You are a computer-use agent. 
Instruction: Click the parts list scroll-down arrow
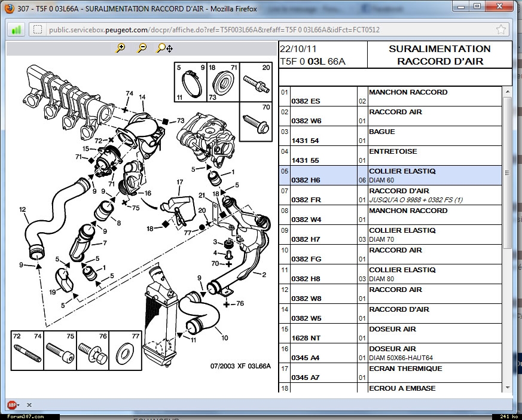click(508, 387)
